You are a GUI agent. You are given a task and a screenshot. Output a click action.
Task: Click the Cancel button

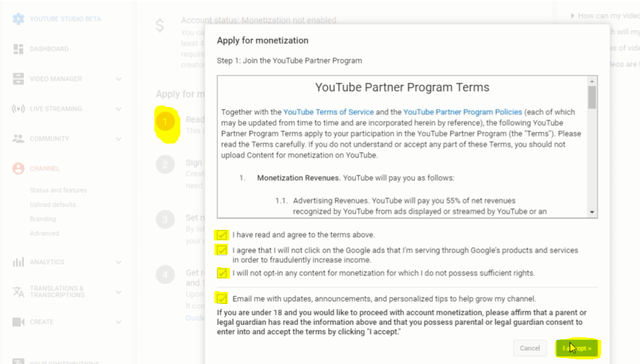(530, 348)
